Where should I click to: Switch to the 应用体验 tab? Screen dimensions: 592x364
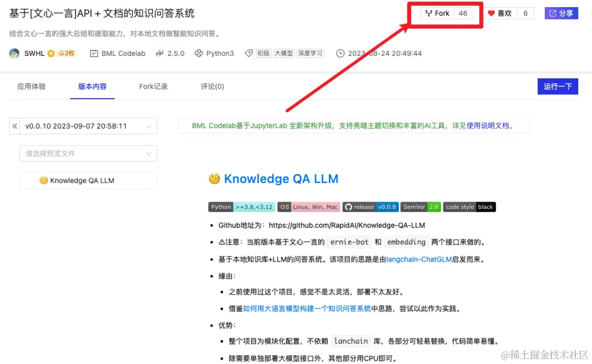31,87
